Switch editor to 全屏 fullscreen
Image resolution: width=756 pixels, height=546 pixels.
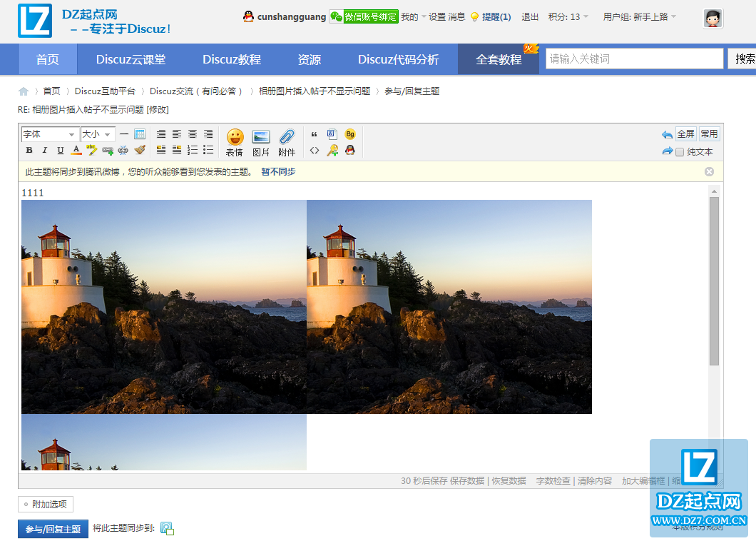coord(685,133)
